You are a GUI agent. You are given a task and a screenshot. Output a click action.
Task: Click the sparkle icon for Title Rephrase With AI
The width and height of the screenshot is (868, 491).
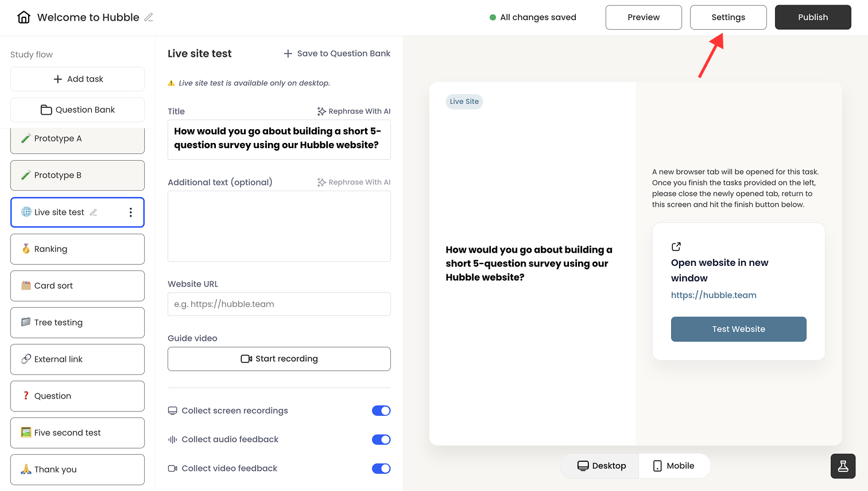pos(321,111)
